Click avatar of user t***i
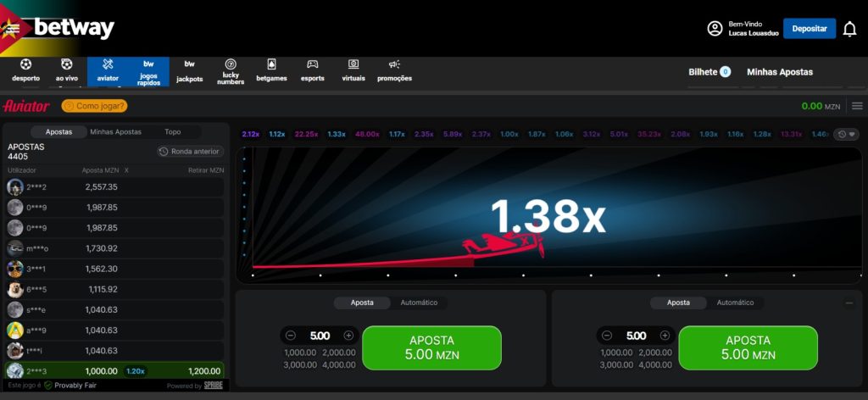The height and width of the screenshot is (400, 868). (x=15, y=351)
